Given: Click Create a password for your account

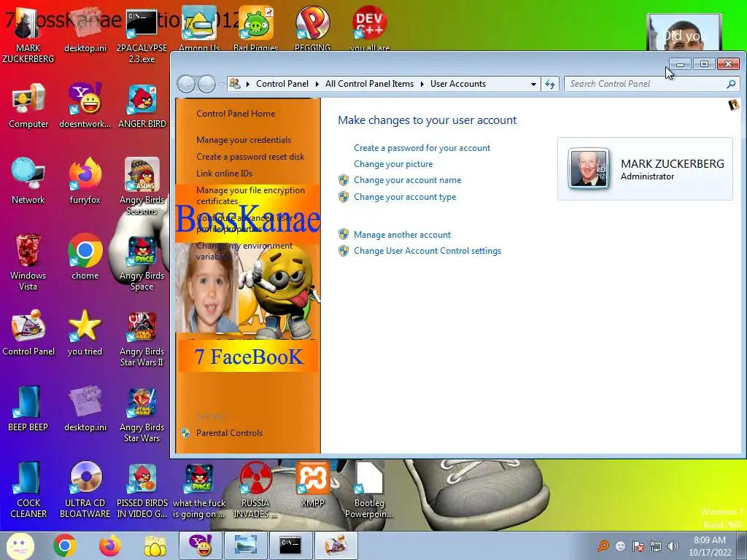Looking at the screenshot, I should tap(422, 148).
